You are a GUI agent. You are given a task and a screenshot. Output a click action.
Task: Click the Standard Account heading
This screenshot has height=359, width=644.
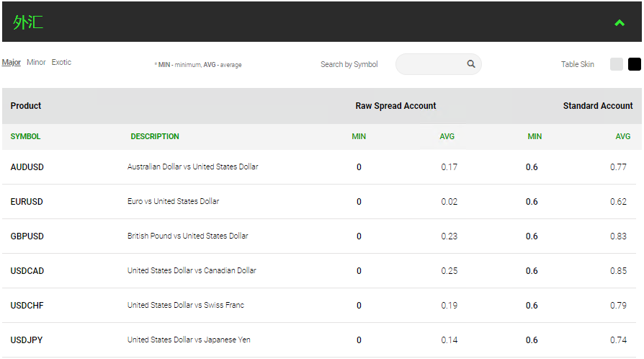[x=598, y=106]
